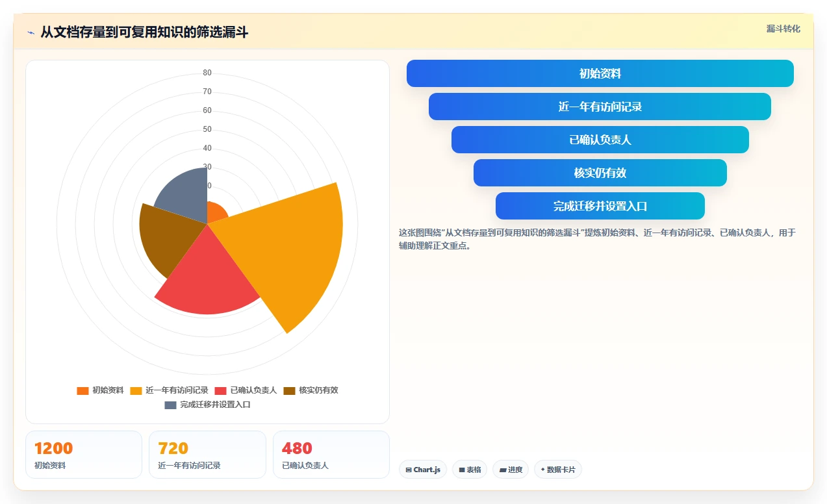Click the small orange polar chart segment
Image resolution: width=827 pixels, height=504 pixels.
tap(216, 212)
